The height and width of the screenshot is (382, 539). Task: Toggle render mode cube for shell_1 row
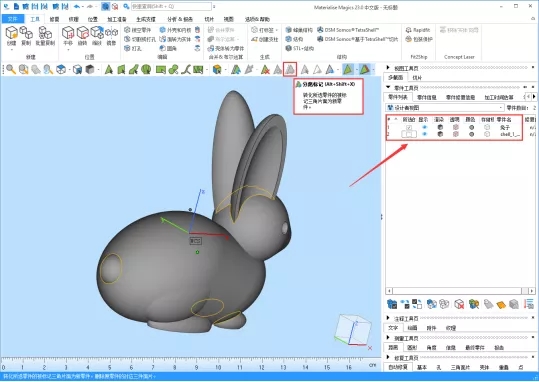click(x=440, y=134)
